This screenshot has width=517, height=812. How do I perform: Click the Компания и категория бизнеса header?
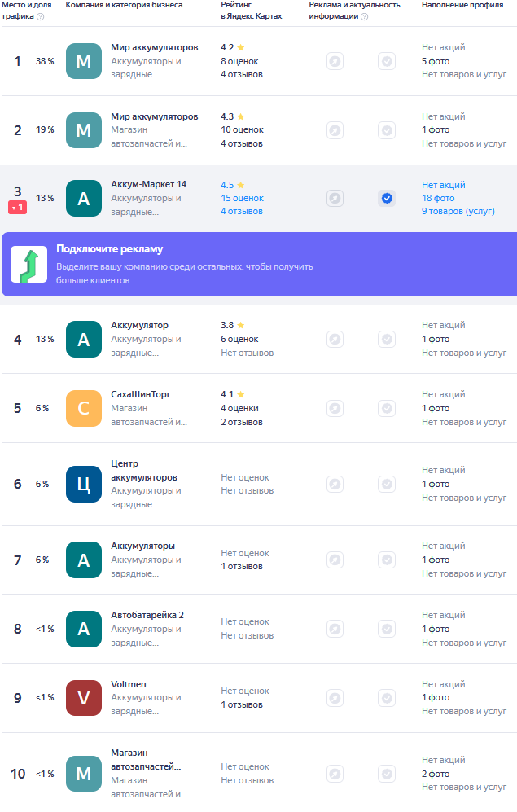[x=125, y=5]
